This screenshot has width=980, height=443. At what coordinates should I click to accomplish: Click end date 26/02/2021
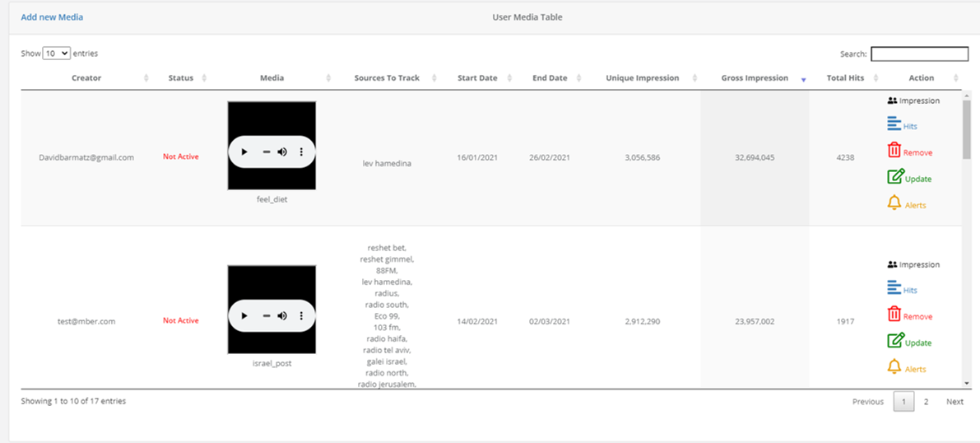550,157
